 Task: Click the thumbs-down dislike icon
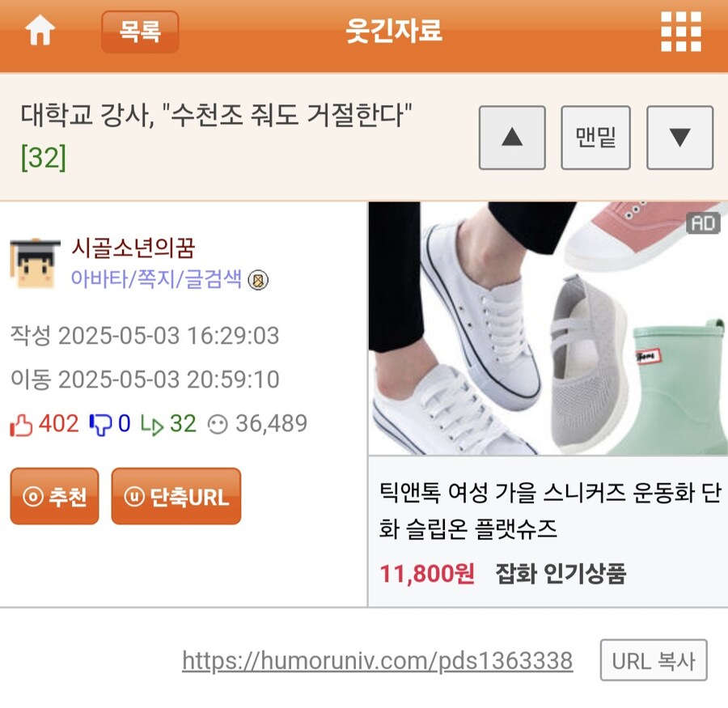click(100, 425)
